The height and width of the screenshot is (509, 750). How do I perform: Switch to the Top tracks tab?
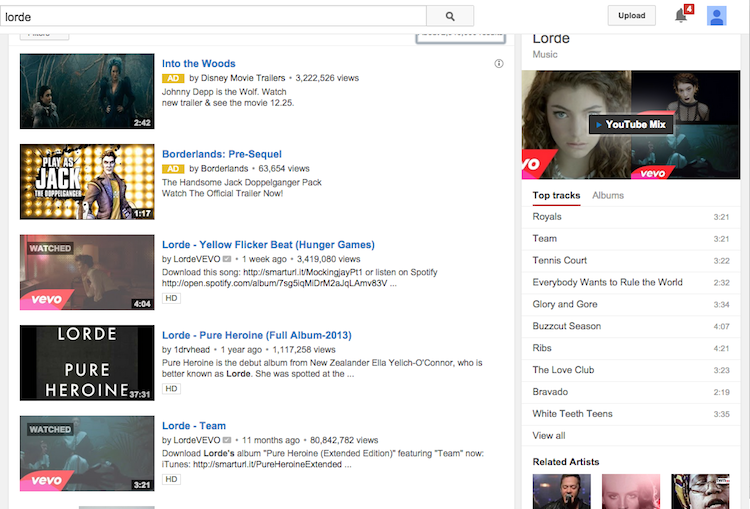click(x=556, y=195)
